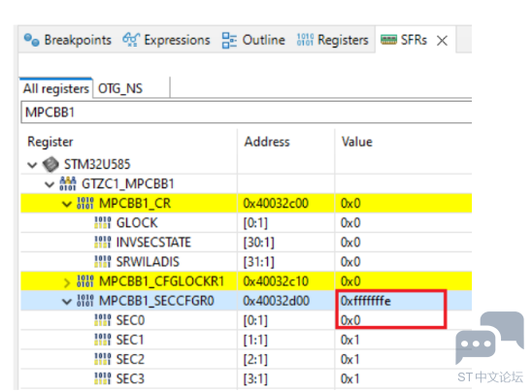Collapse the MPCBB1_SECCFGR0 register

(x=67, y=302)
